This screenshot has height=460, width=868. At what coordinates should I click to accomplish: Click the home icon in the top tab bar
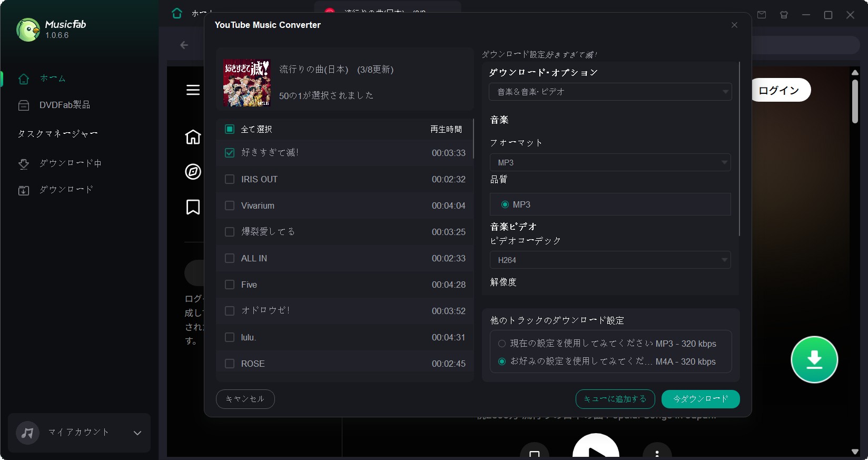(177, 13)
